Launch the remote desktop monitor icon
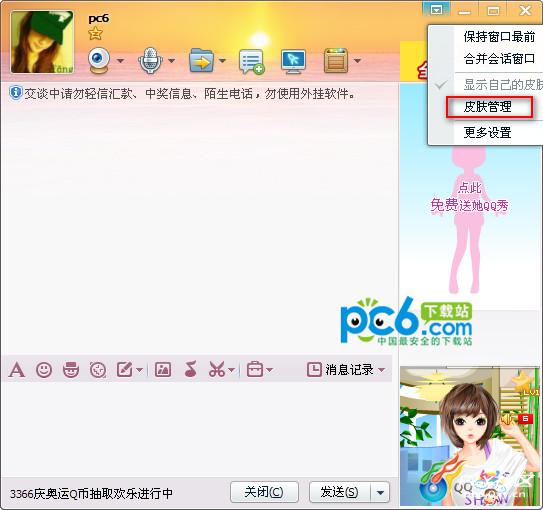Image resolution: width=543 pixels, height=510 pixels. pyautogui.click(x=293, y=62)
